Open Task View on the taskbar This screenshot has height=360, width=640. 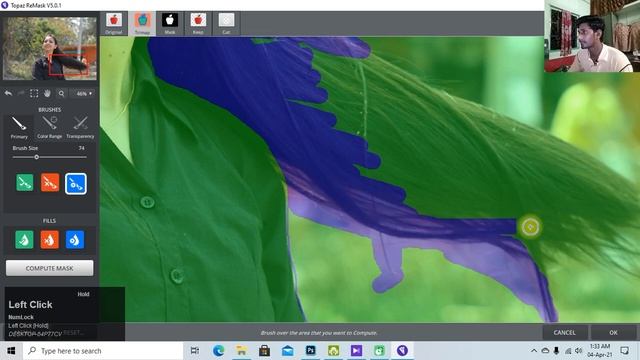tap(195, 351)
